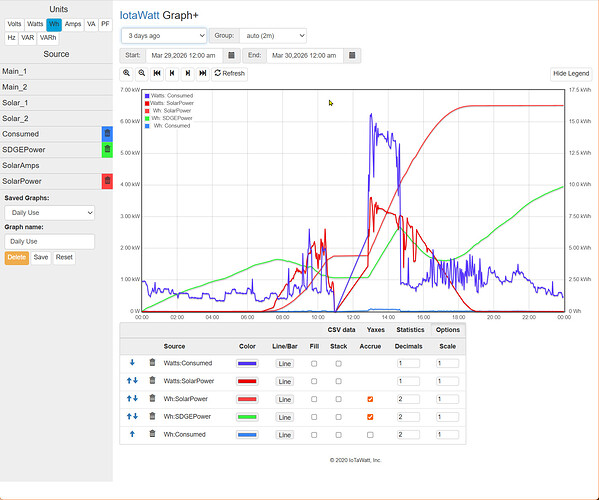The image size is (599, 500).
Task: Step back a half period with the single-left arrow
Action: coord(172,73)
